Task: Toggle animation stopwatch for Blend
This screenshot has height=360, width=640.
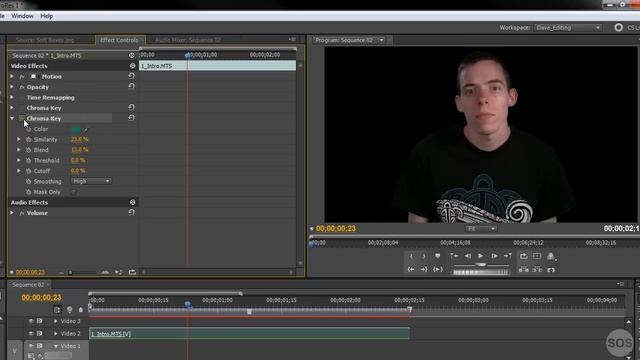Action: [29, 150]
